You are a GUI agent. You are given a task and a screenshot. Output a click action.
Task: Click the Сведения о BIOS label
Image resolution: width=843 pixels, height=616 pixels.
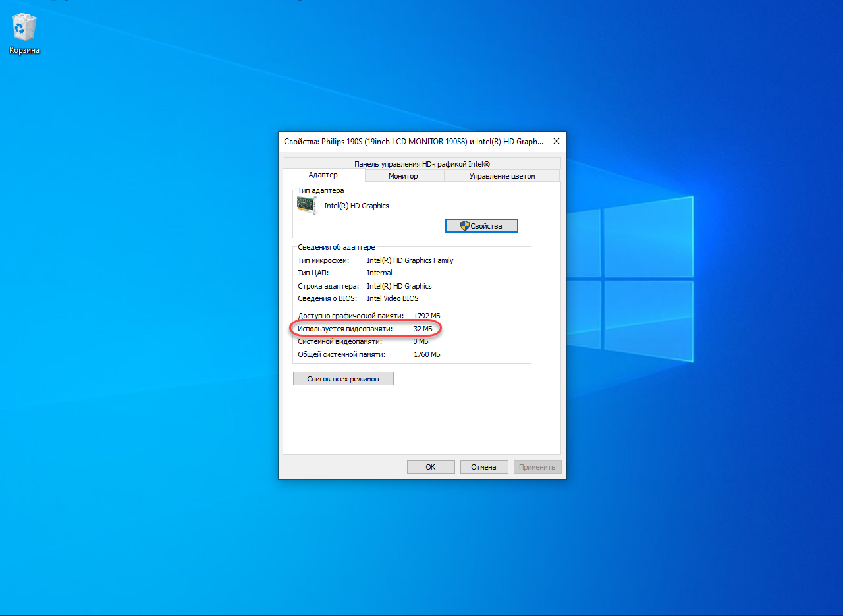pyautogui.click(x=328, y=298)
